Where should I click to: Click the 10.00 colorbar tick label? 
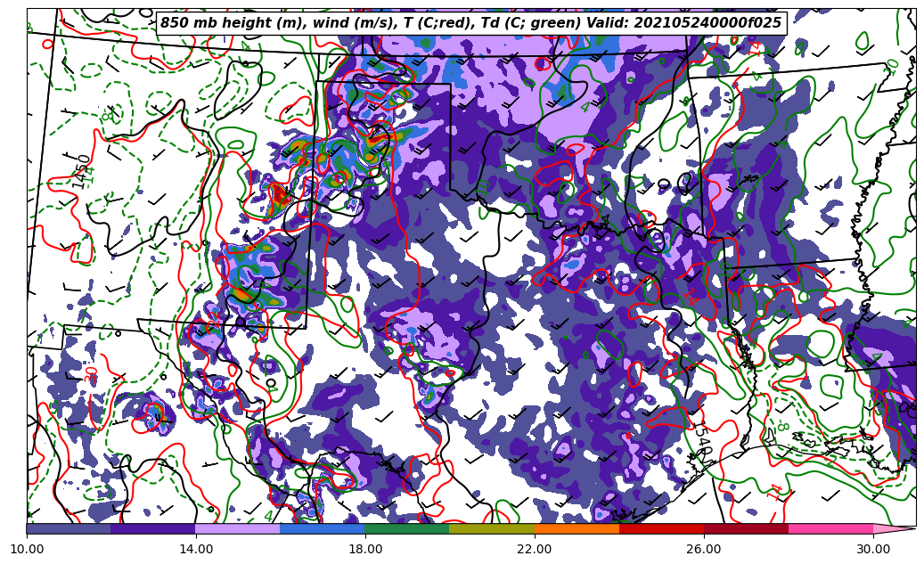(x=27, y=549)
